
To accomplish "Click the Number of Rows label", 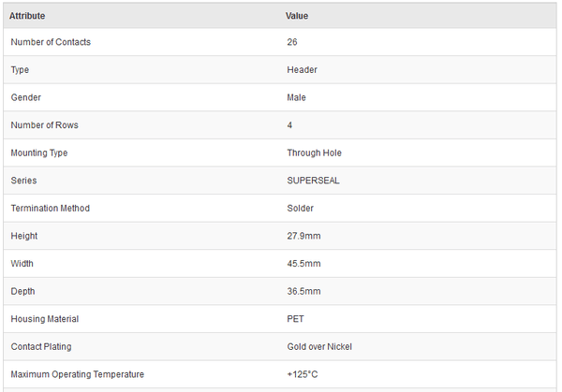I will tap(44, 125).
